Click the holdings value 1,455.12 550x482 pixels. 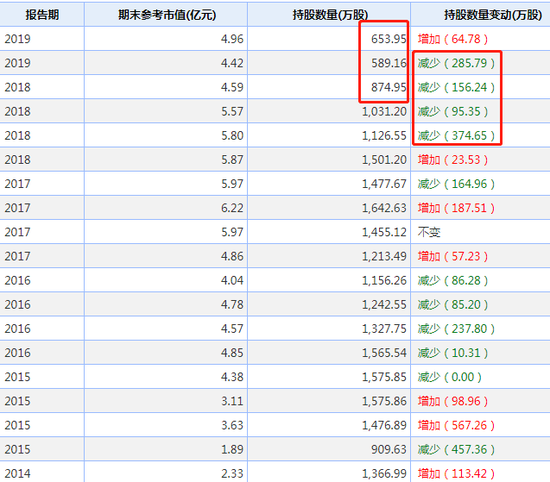(x=384, y=232)
